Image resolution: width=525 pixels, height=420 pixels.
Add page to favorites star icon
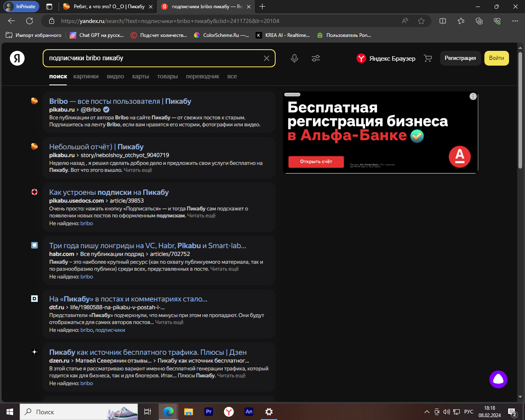[x=421, y=21]
